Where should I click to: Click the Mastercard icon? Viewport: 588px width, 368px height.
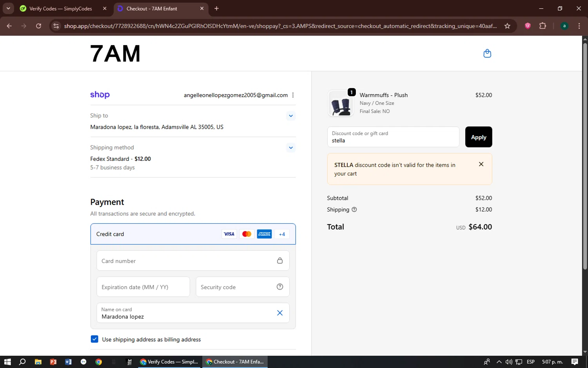[x=247, y=234]
